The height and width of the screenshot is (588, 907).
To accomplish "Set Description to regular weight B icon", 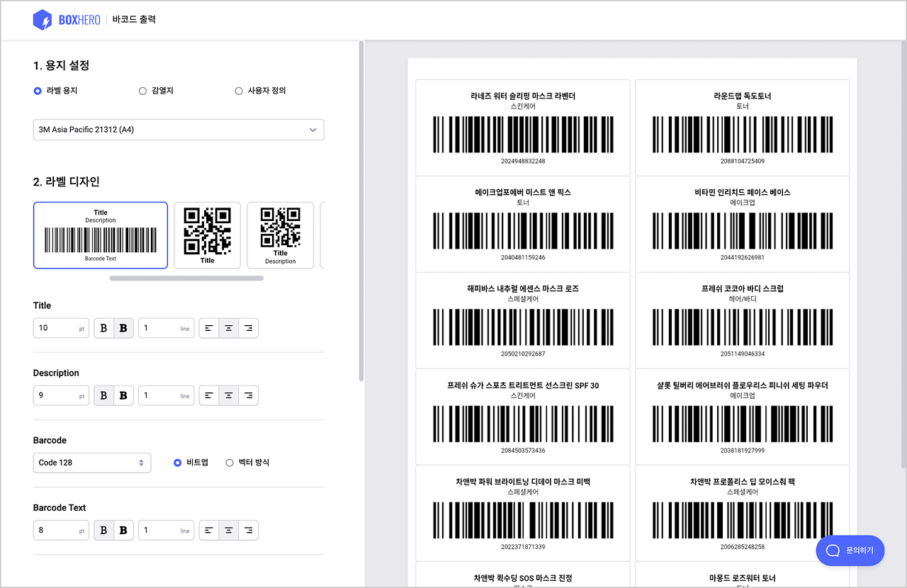I will point(103,395).
